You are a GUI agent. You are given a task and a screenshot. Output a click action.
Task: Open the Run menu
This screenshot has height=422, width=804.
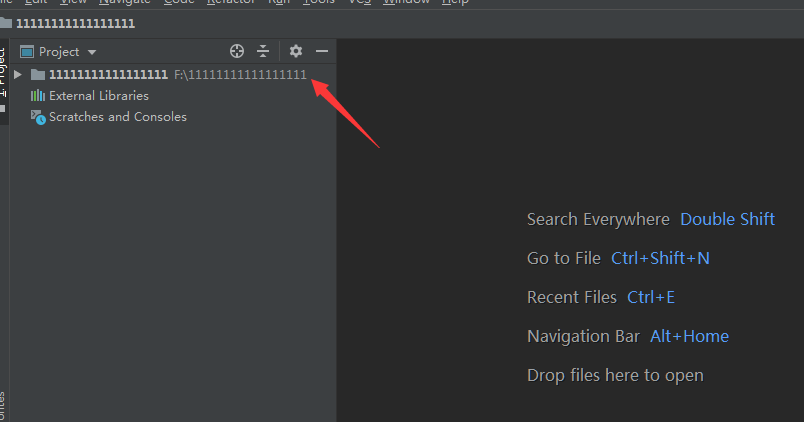(x=279, y=2)
